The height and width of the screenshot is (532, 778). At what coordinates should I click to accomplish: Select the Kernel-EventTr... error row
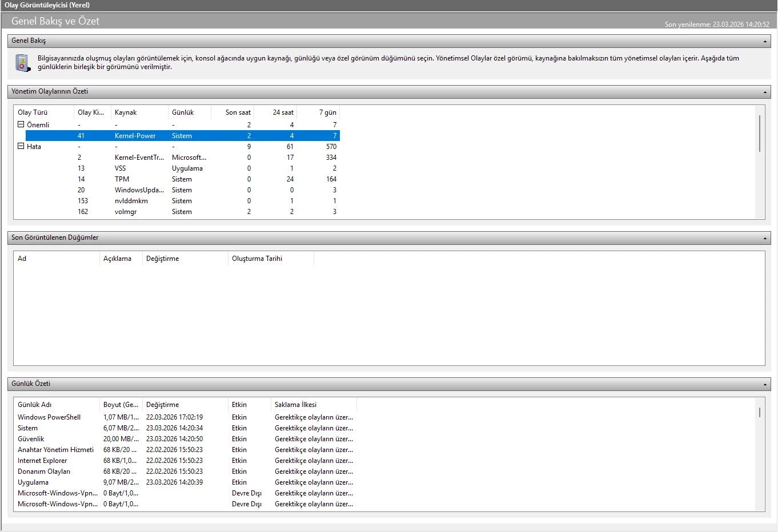coord(183,158)
